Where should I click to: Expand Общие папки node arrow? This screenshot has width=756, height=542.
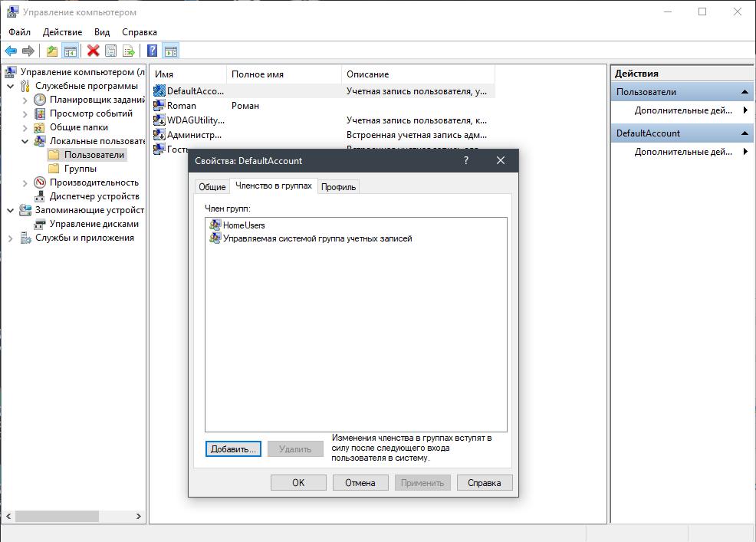[x=25, y=128]
